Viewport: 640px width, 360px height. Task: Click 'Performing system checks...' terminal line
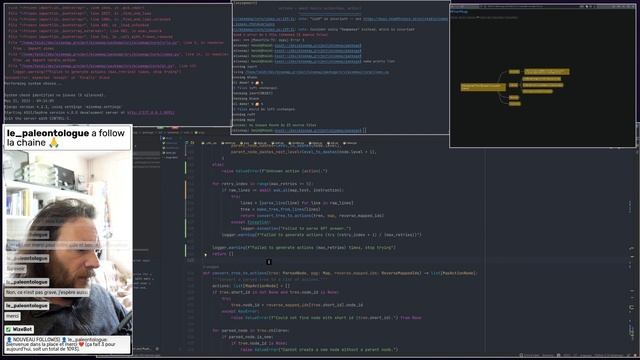tap(33, 83)
